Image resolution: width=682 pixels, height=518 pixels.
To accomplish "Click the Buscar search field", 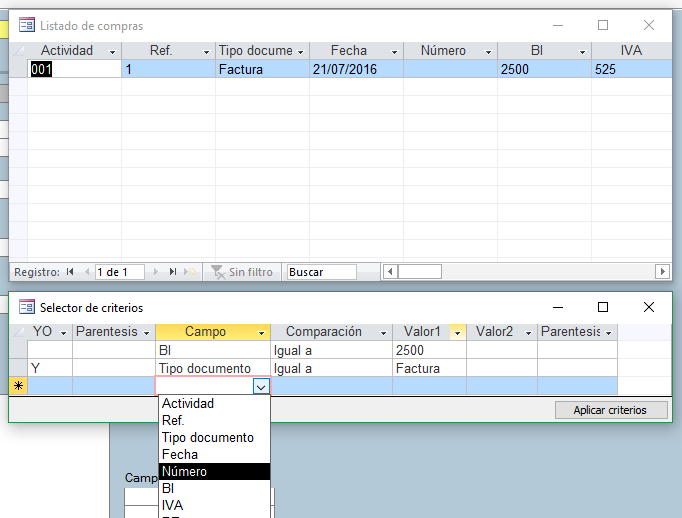I will pyautogui.click(x=320, y=271).
